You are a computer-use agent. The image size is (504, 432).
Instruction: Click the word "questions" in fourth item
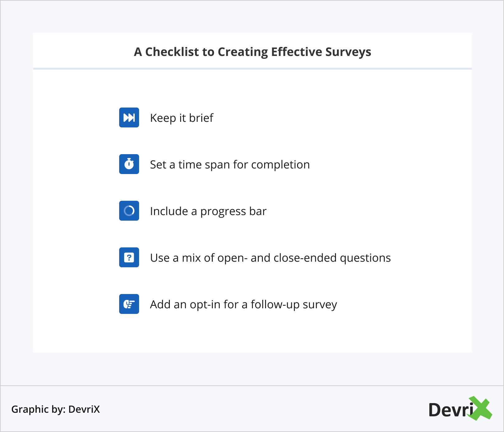click(365, 258)
